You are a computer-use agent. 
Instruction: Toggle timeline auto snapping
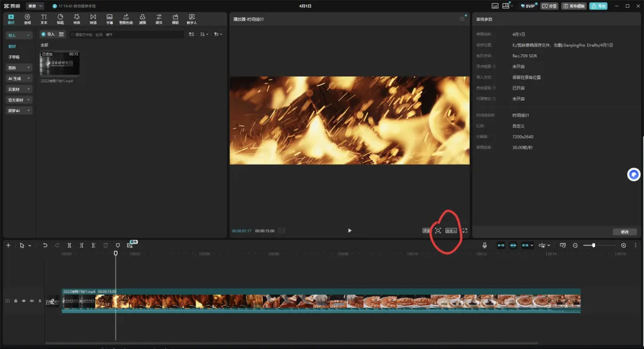(x=513, y=245)
